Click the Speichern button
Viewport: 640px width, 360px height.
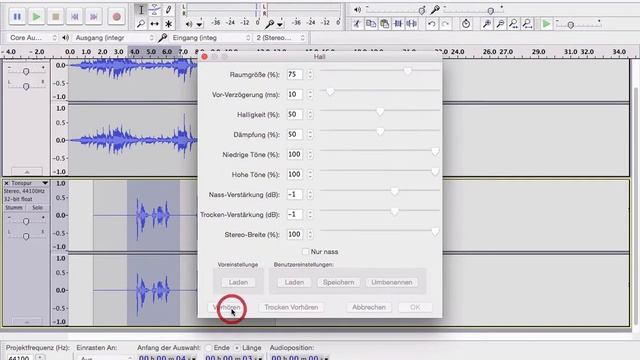tap(338, 282)
